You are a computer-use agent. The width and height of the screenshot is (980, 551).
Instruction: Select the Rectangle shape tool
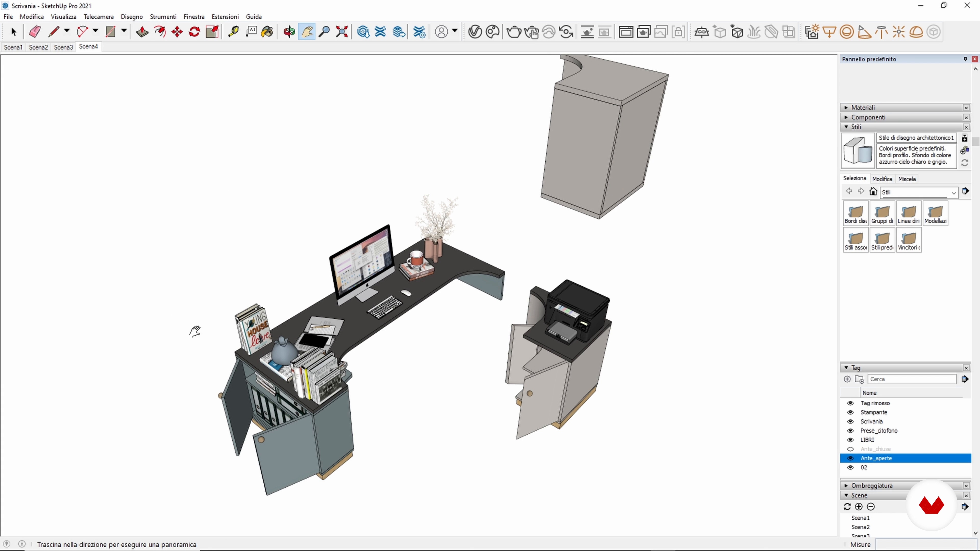coord(110,32)
